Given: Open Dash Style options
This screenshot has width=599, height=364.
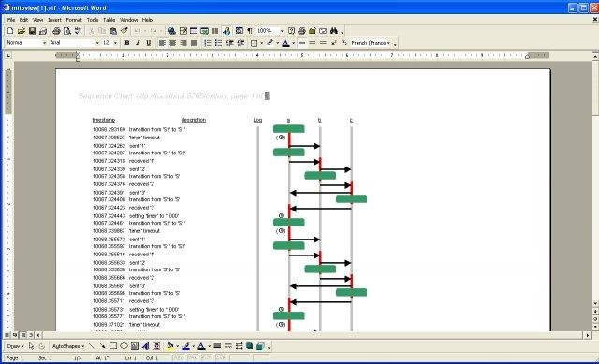Looking at the screenshot, I should click(x=228, y=346).
